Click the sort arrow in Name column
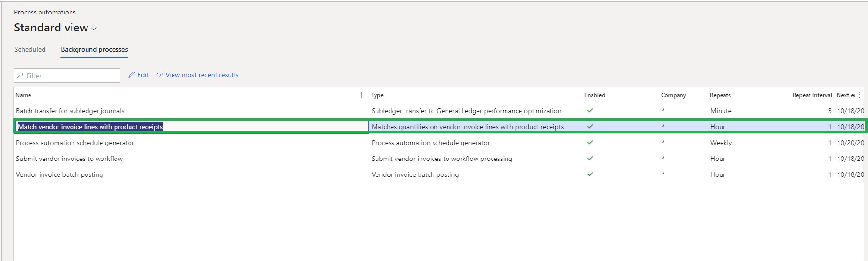 pos(361,95)
